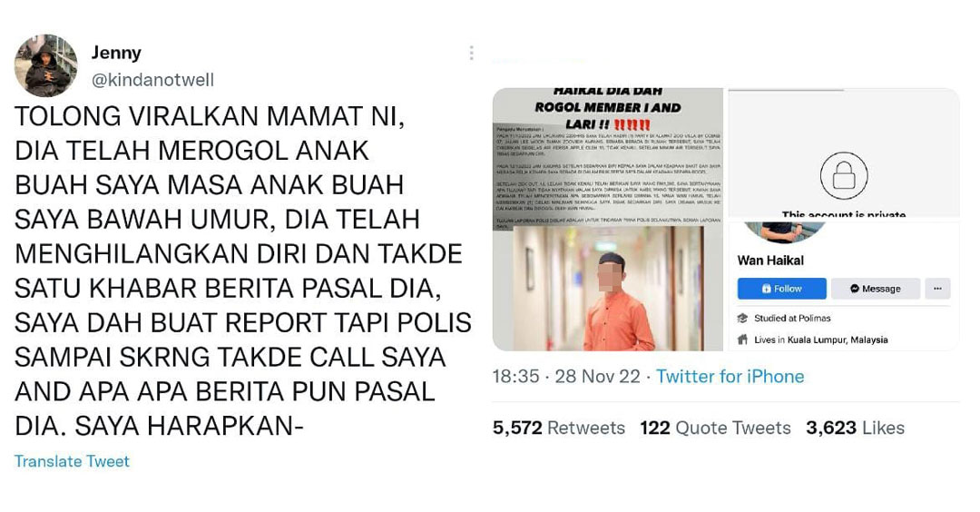Click the Messenger icon in Message button
Screen dimensions: 980x512
[855, 289]
